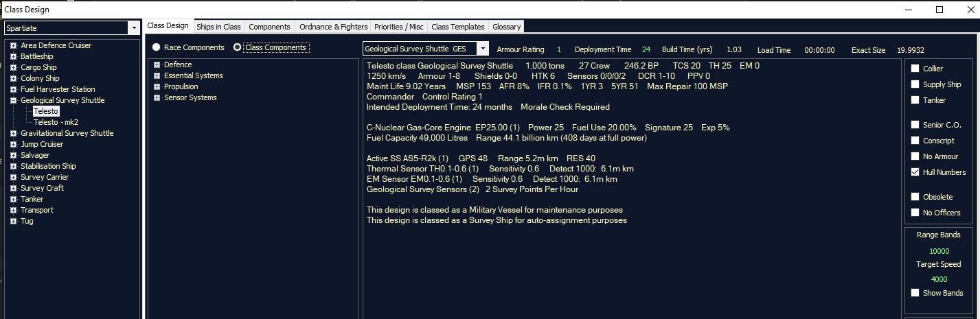The image size is (980, 319).
Task: Expand the Survey Craft node
Action: (x=13, y=188)
